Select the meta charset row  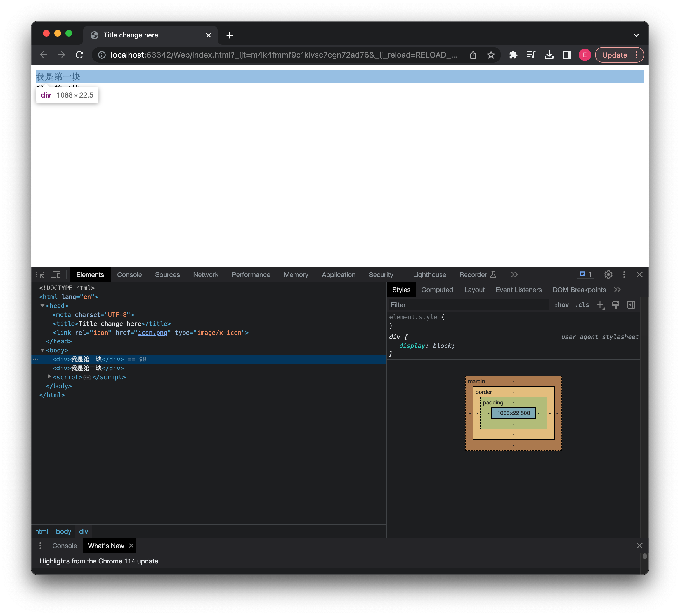pyautogui.click(x=93, y=315)
